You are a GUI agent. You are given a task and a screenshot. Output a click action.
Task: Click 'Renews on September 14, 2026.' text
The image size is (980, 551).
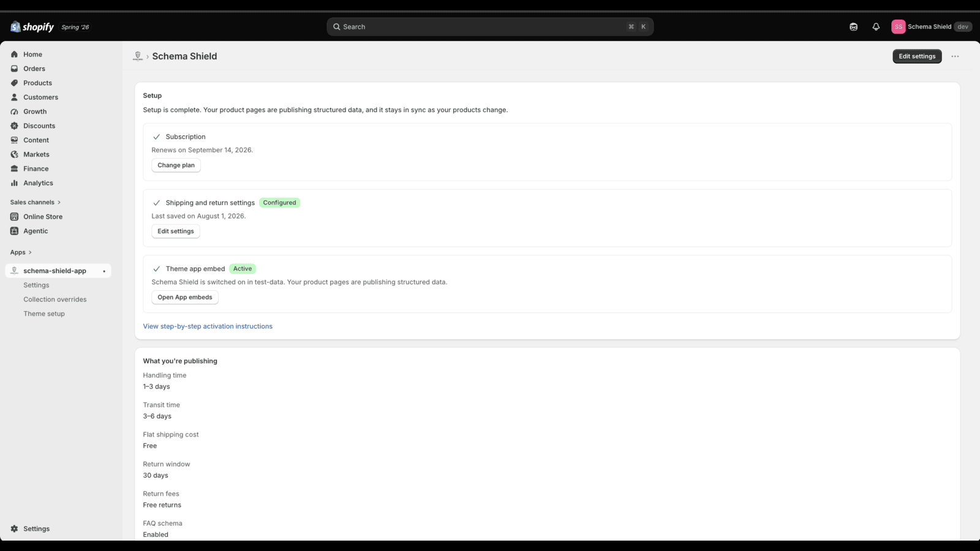[202, 150]
